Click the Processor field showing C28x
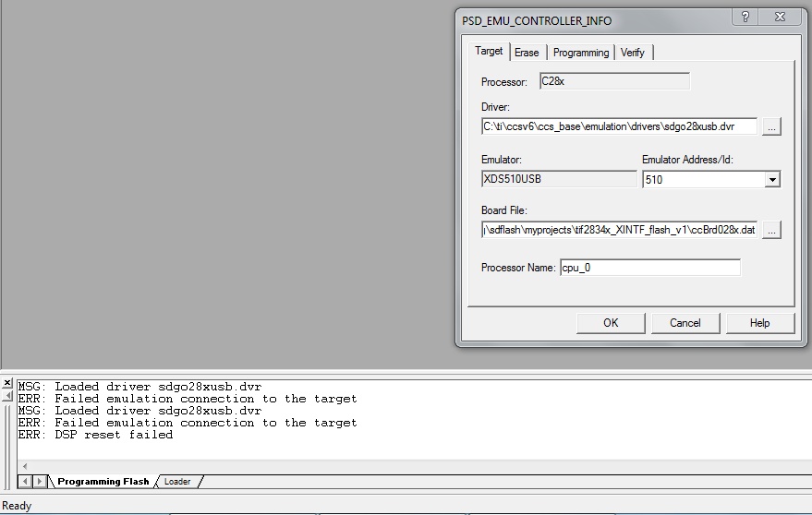The width and height of the screenshot is (812, 515). [x=614, y=81]
